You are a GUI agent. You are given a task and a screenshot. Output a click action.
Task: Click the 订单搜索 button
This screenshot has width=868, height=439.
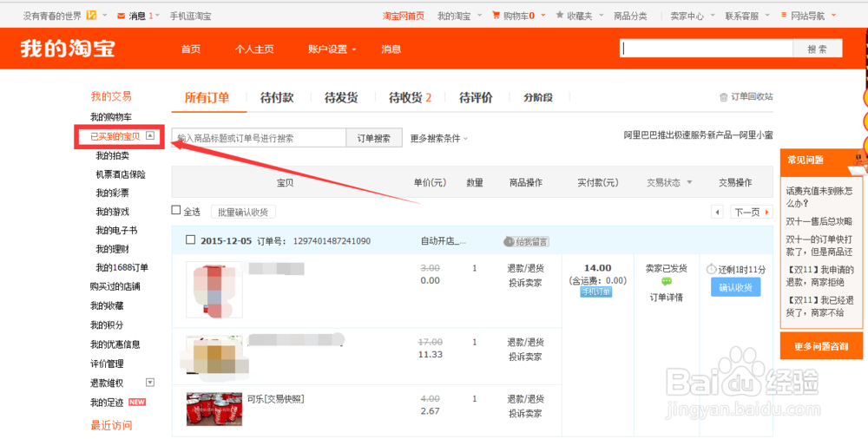(374, 139)
